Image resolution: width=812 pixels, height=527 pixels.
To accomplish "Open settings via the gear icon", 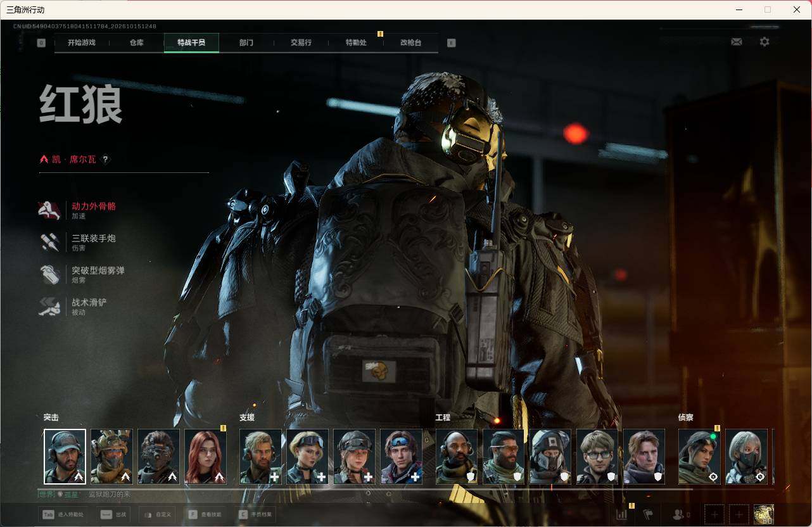I will pyautogui.click(x=764, y=42).
